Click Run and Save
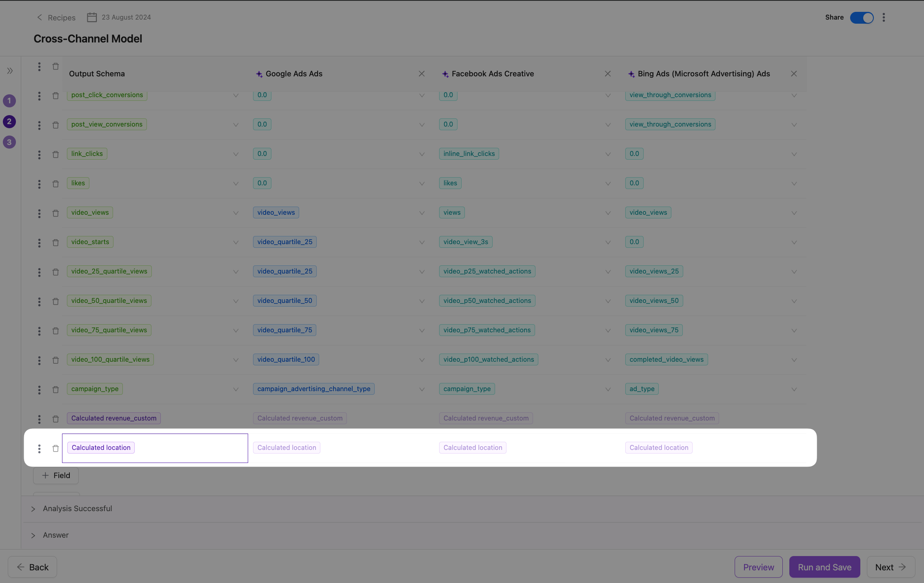 (x=825, y=567)
